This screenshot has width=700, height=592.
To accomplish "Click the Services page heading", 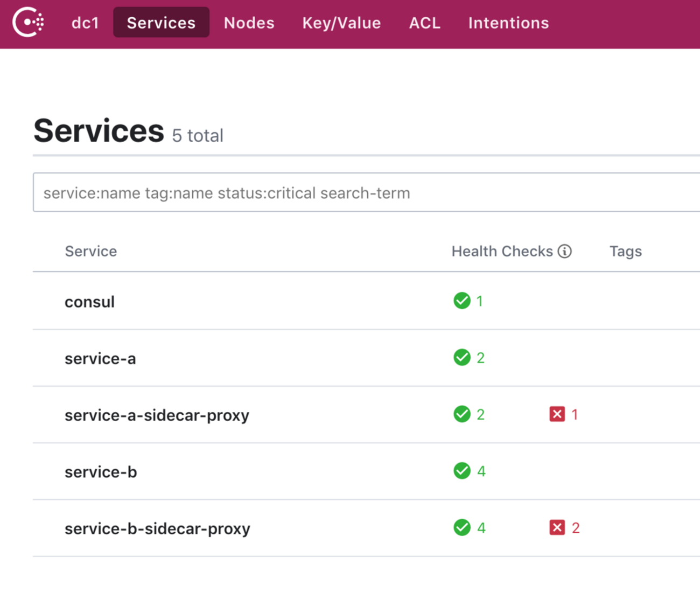I will 99,130.
